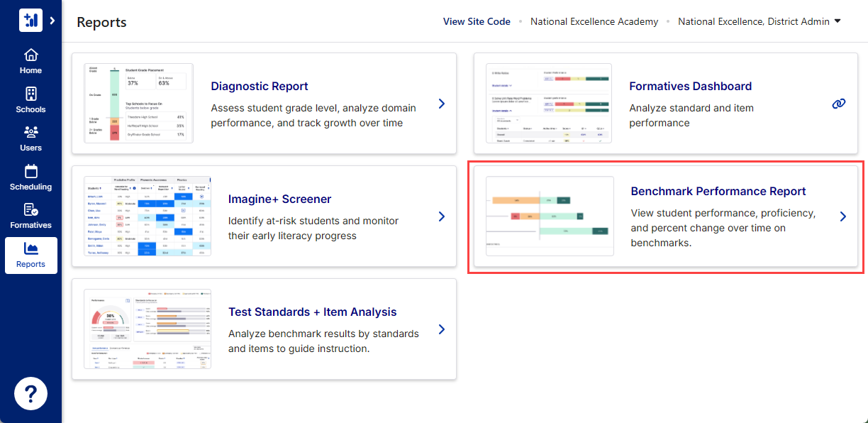
Task: Click the Users label in sidebar
Action: coord(30,148)
